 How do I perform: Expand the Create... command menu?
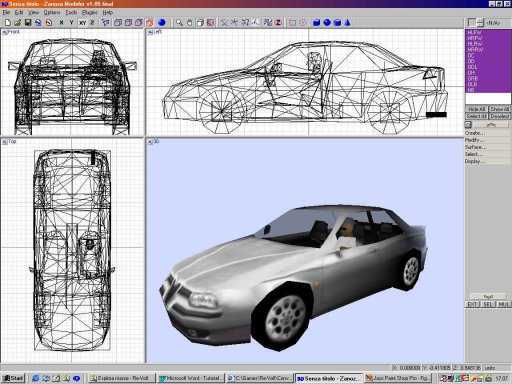tap(474, 133)
